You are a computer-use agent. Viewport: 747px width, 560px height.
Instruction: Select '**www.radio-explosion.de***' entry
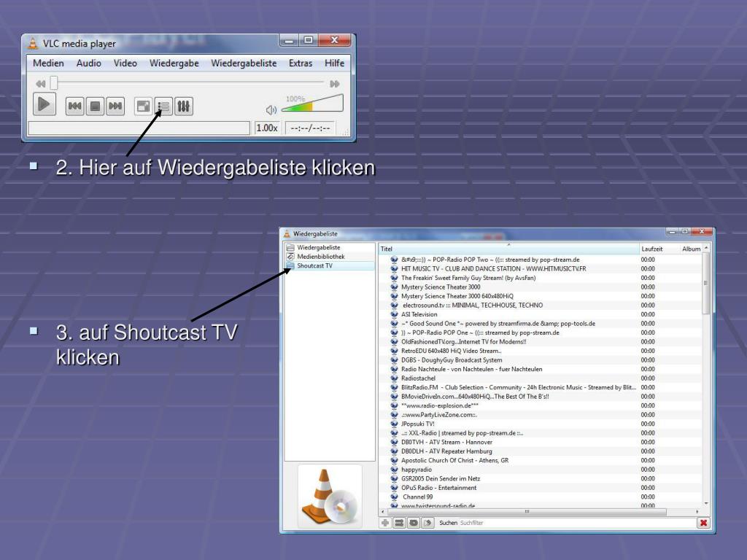(x=440, y=405)
